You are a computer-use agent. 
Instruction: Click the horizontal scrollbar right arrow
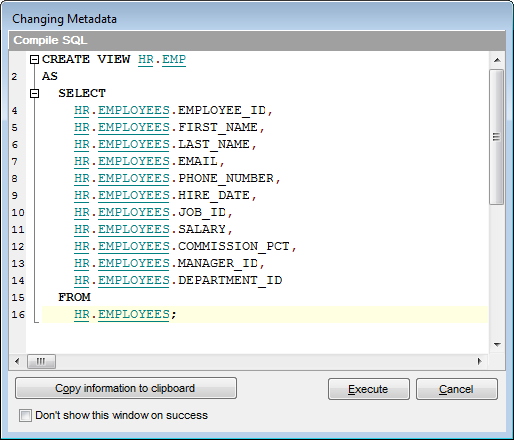(x=480, y=361)
